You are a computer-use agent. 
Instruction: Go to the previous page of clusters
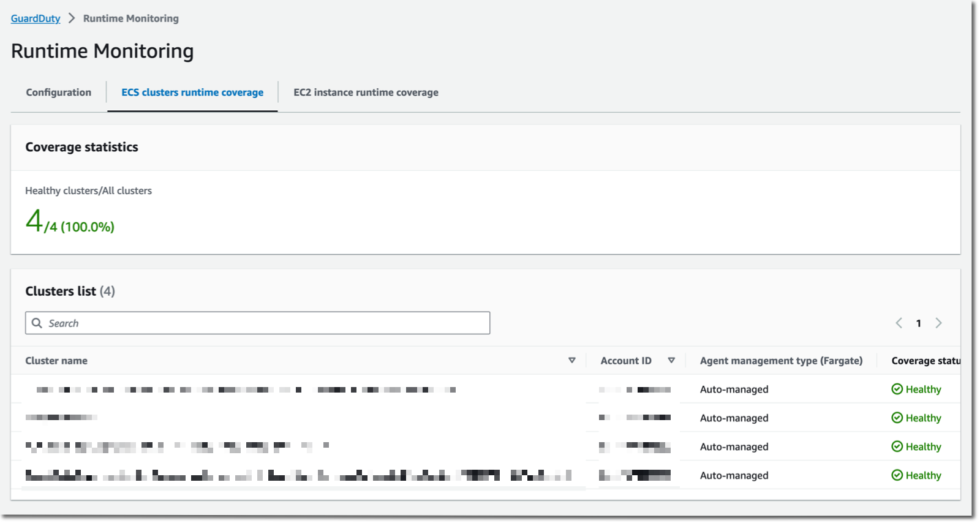pos(899,323)
